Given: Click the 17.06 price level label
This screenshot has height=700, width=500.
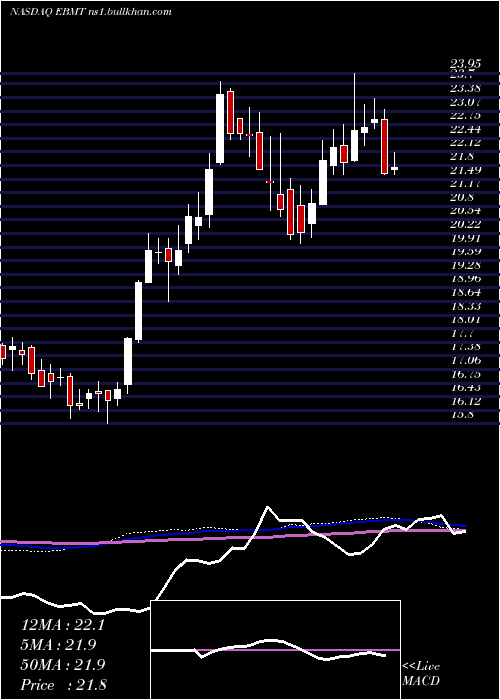Looking at the screenshot, I should [468, 360].
